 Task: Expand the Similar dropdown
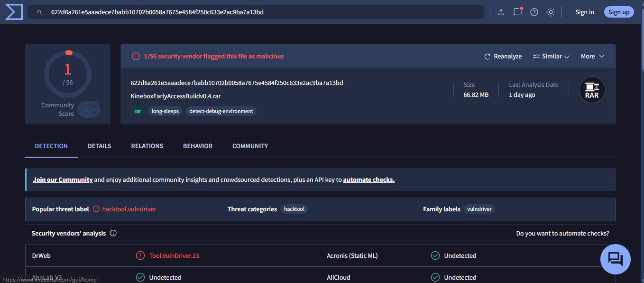click(551, 56)
